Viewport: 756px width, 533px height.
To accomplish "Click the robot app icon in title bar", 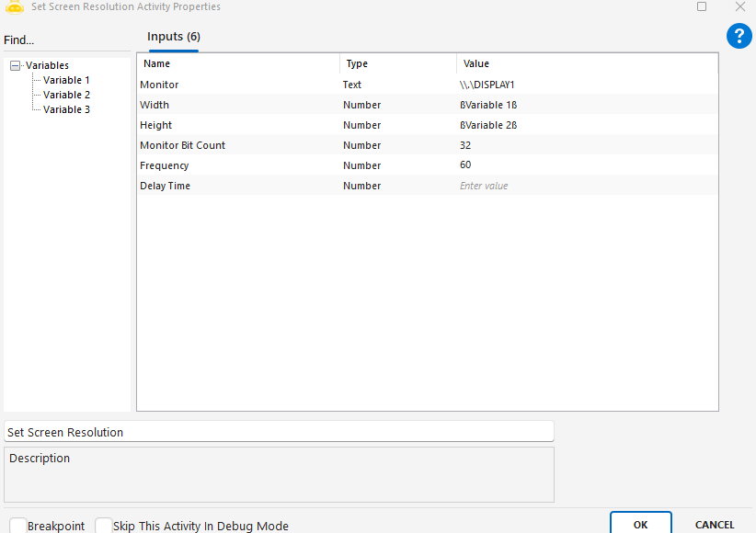I will click(15, 6).
